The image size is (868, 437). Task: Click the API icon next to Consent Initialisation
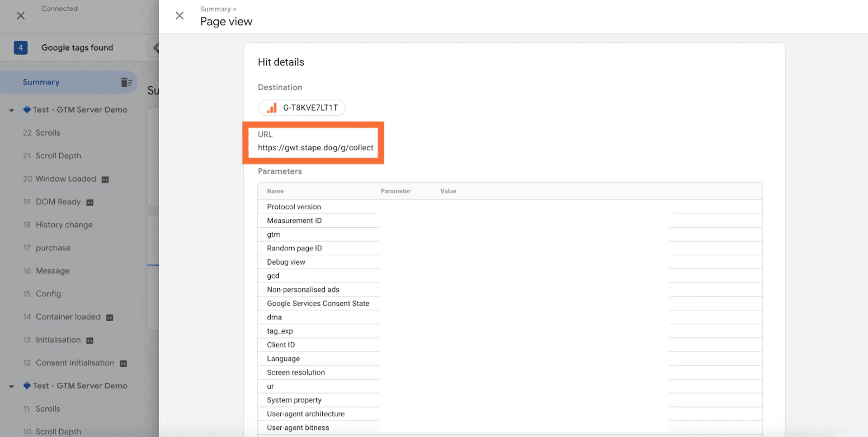[x=123, y=364]
